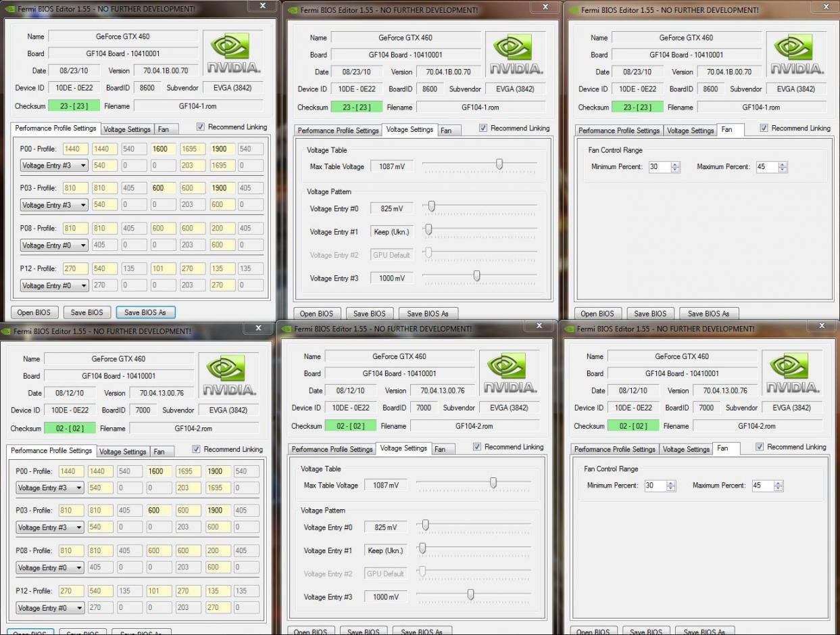Open P08 profile voltage entry dropdown in GF104-2 window
Image resolution: width=840 pixels, height=635 pixels.
point(50,568)
